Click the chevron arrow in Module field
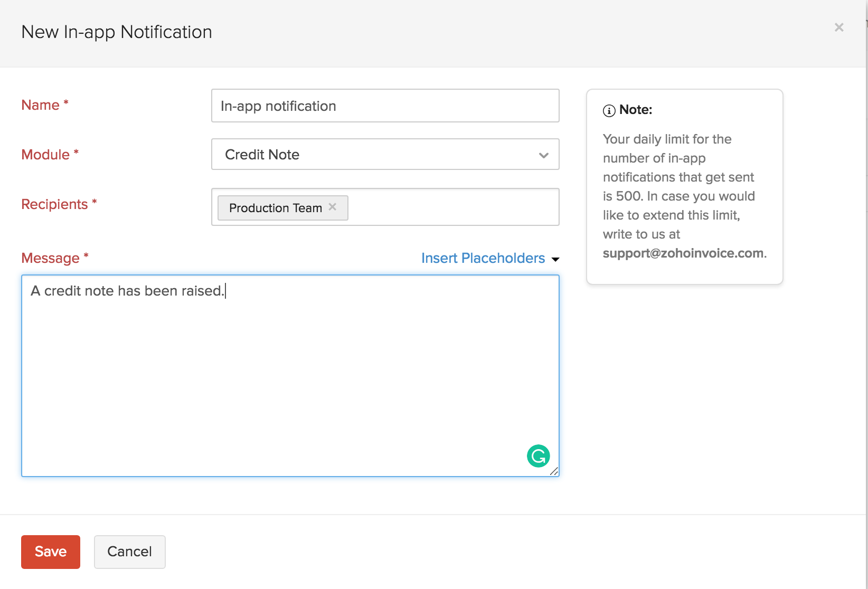 click(543, 155)
